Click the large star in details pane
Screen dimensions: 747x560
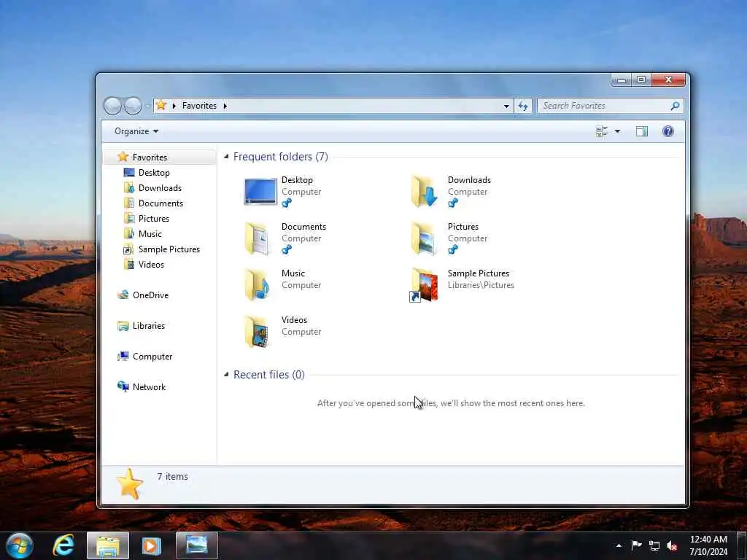tap(130, 484)
